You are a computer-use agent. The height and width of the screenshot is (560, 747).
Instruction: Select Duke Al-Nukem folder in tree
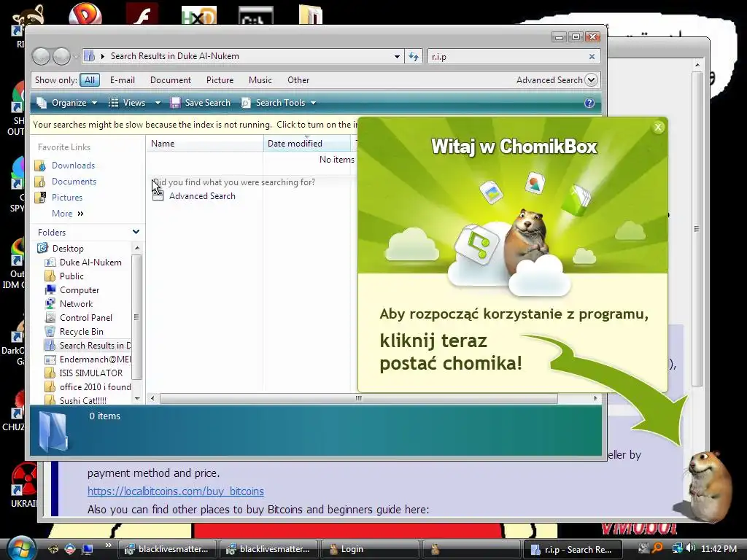tap(90, 262)
